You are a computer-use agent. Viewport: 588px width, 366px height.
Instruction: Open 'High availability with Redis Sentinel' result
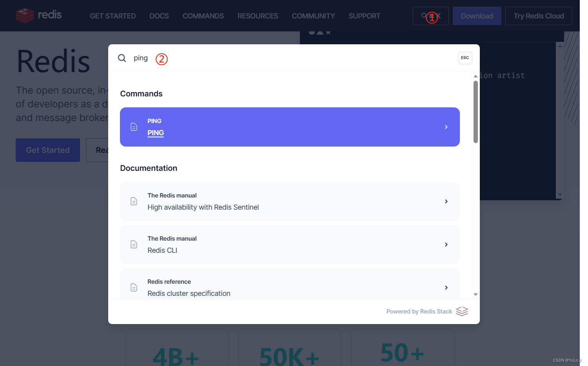coord(290,201)
